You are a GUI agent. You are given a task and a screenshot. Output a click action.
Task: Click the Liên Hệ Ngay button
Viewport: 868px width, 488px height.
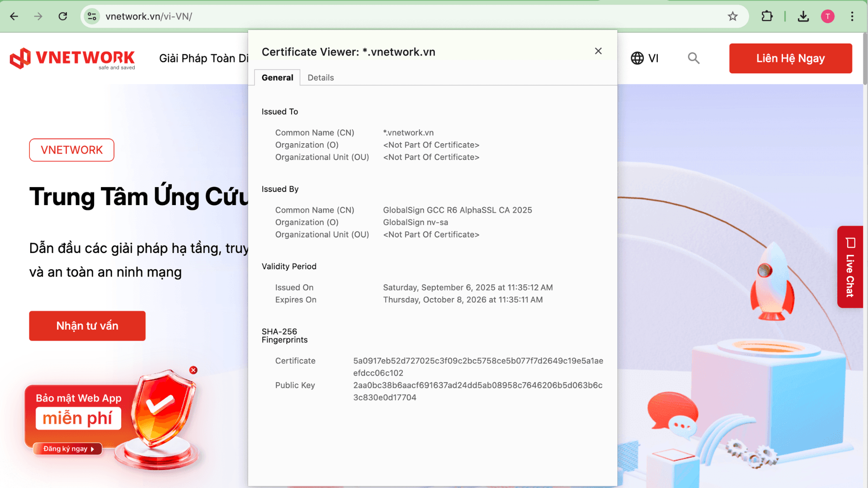(x=791, y=58)
